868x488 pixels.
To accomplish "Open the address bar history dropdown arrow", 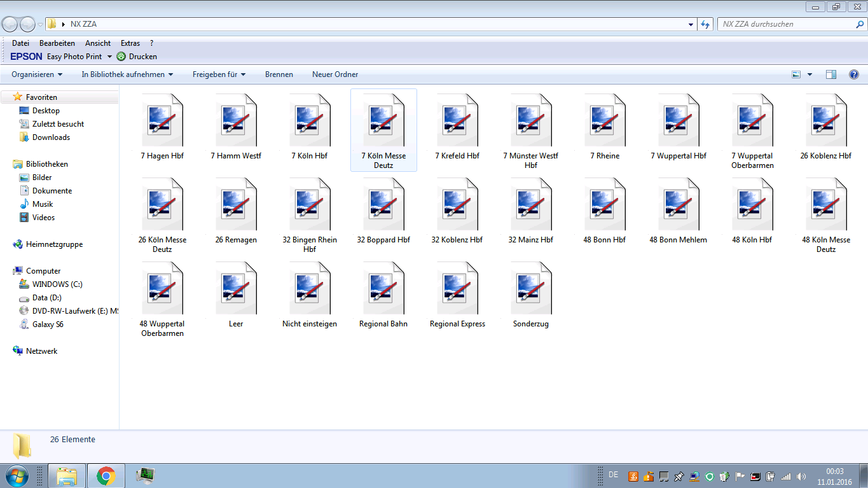I will coord(691,24).
